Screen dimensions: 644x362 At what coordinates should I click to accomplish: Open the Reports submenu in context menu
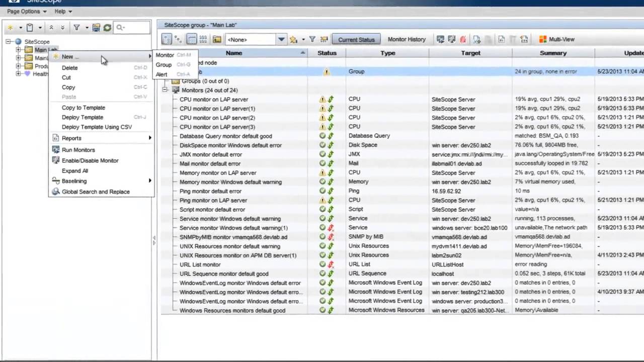tap(101, 138)
